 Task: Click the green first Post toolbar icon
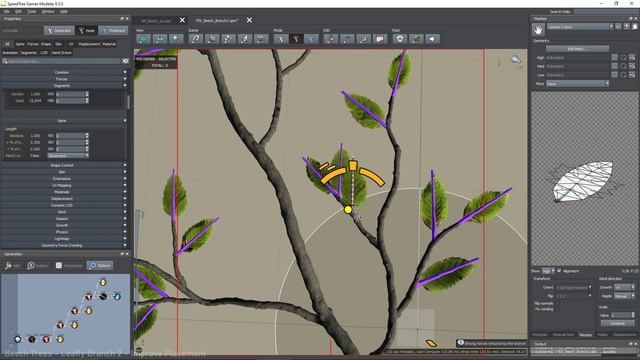coord(400,39)
